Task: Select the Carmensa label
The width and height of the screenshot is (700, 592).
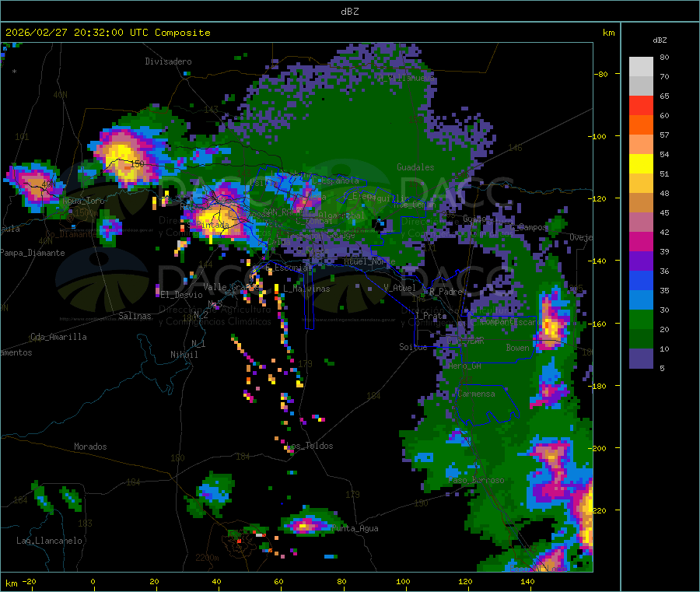Action: (476, 394)
